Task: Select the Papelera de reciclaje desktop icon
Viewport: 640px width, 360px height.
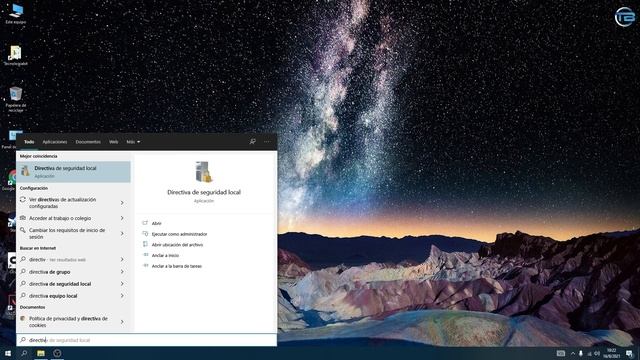Action: 16,100
